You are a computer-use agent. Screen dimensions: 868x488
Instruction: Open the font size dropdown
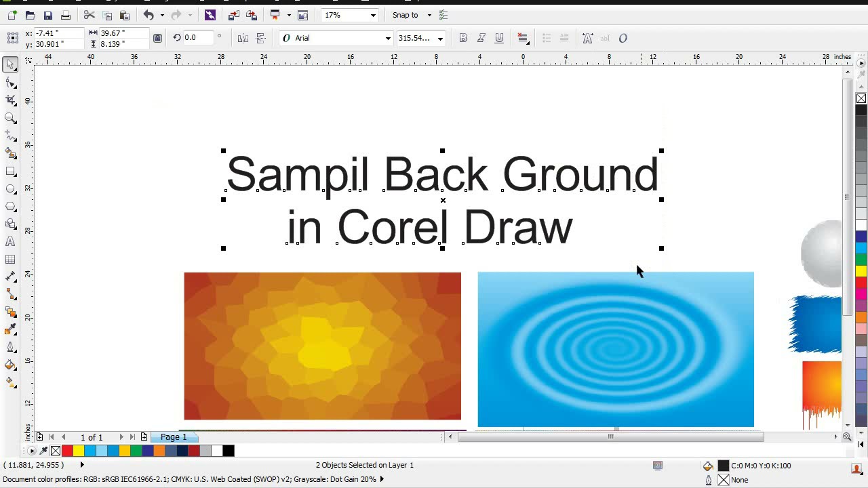tap(440, 38)
